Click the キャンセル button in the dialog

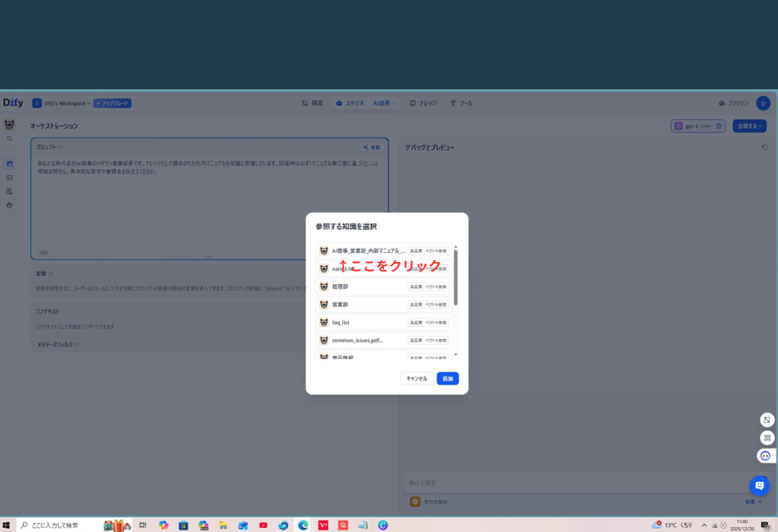[416, 378]
